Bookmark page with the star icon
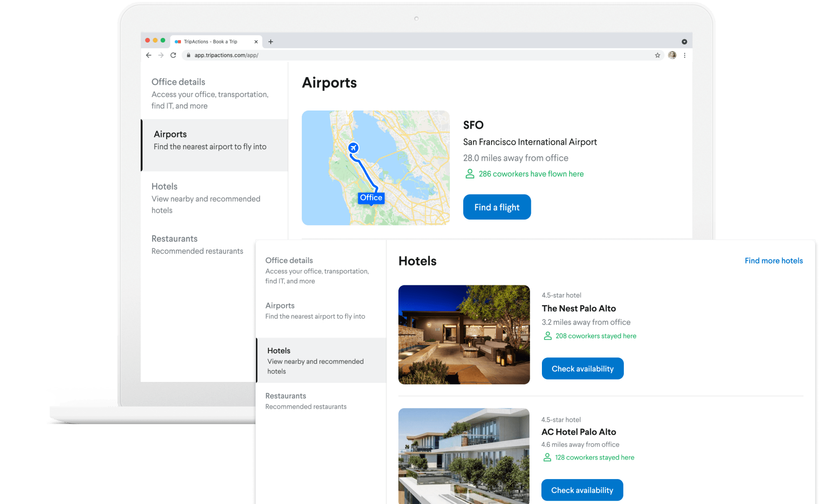The height and width of the screenshot is (504, 833). (x=658, y=55)
